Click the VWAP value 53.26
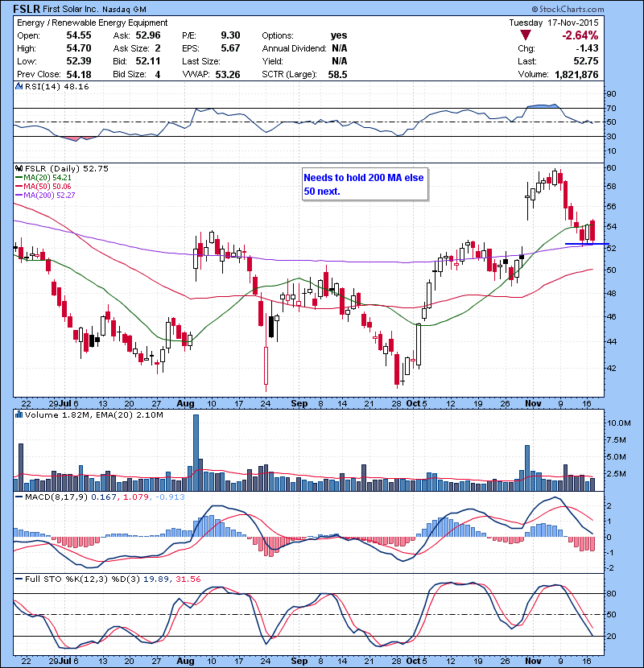The height and width of the screenshot is (668, 644). pos(228,74)
